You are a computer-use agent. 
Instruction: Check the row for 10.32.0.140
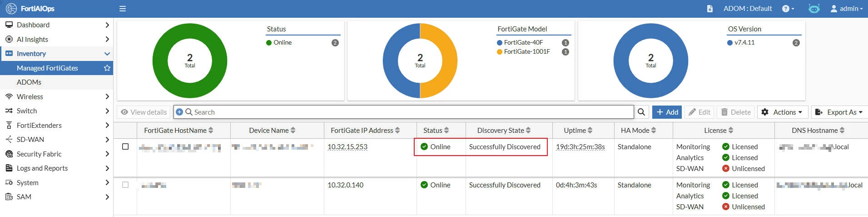pyautogui.click(x=125, y=185)
